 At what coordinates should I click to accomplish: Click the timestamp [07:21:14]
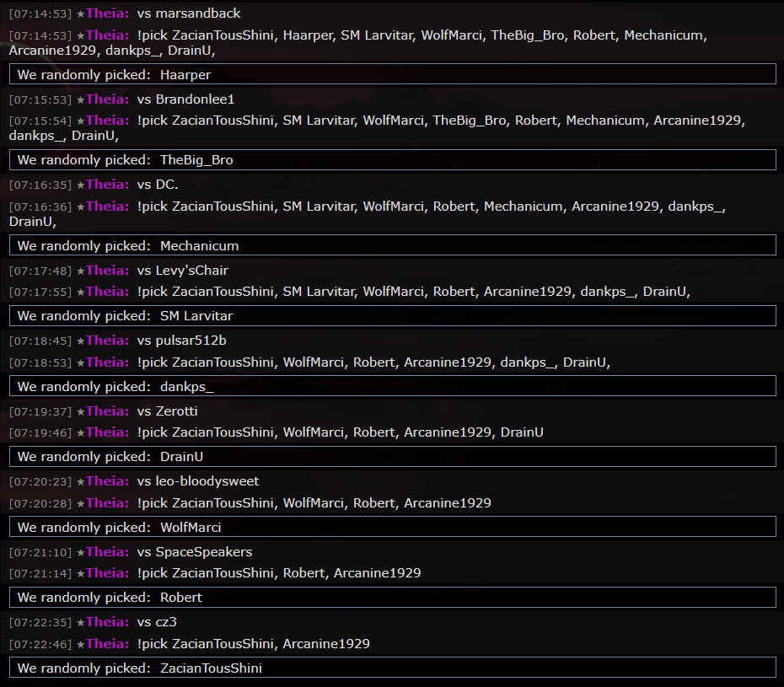click(x=40, y=573)
